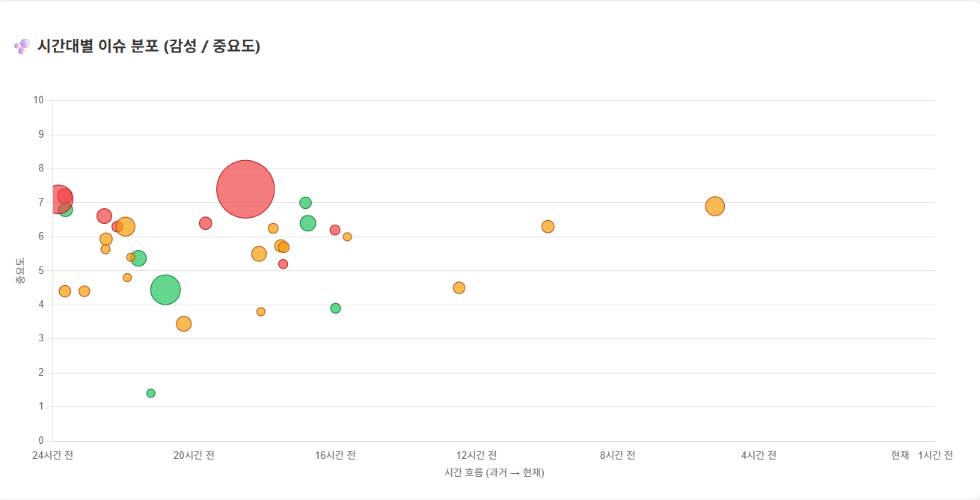Click the "12시간 전" x-axis tick label
Viewport: 980px width, 500px height.
click(477, 455)
